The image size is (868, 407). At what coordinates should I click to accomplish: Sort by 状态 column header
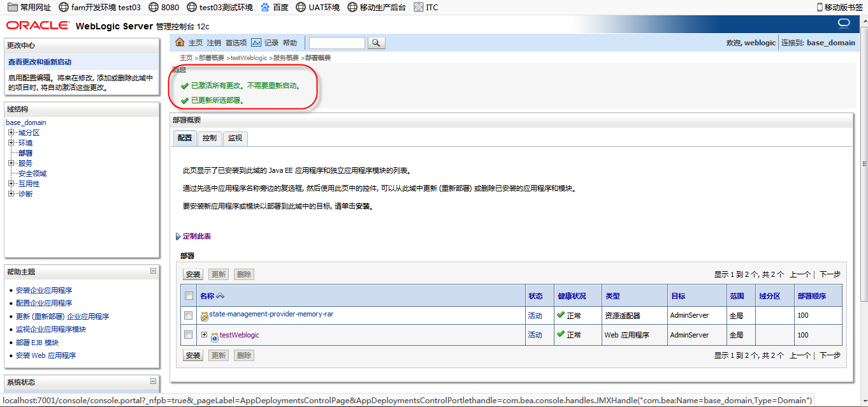tap(535, 296)
